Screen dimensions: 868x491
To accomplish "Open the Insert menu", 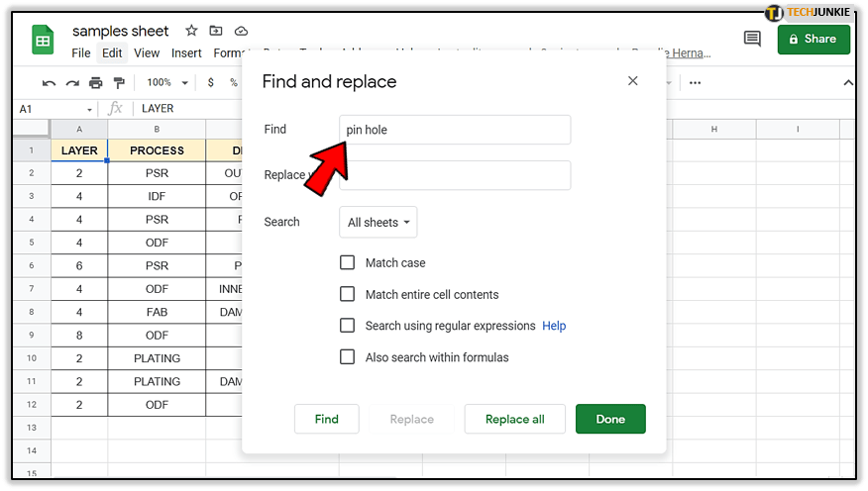I will 186,53.
